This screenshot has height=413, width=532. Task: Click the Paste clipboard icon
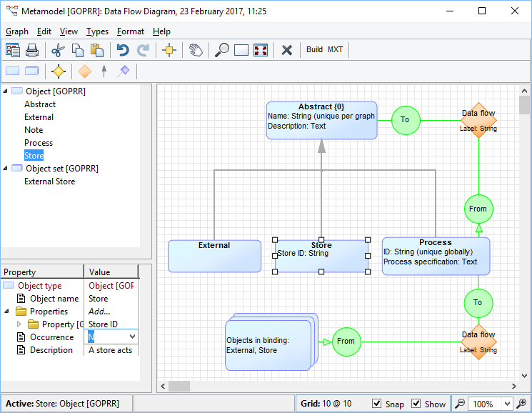point(97,50)
